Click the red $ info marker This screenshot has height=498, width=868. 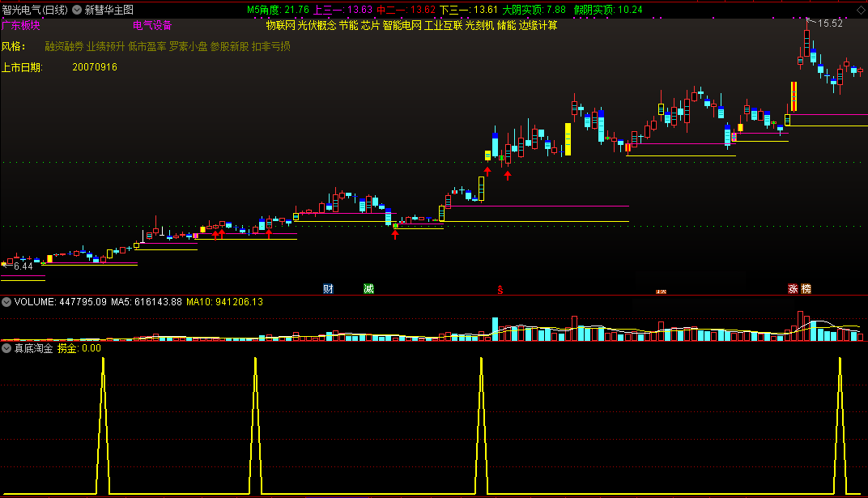point(500,290)
